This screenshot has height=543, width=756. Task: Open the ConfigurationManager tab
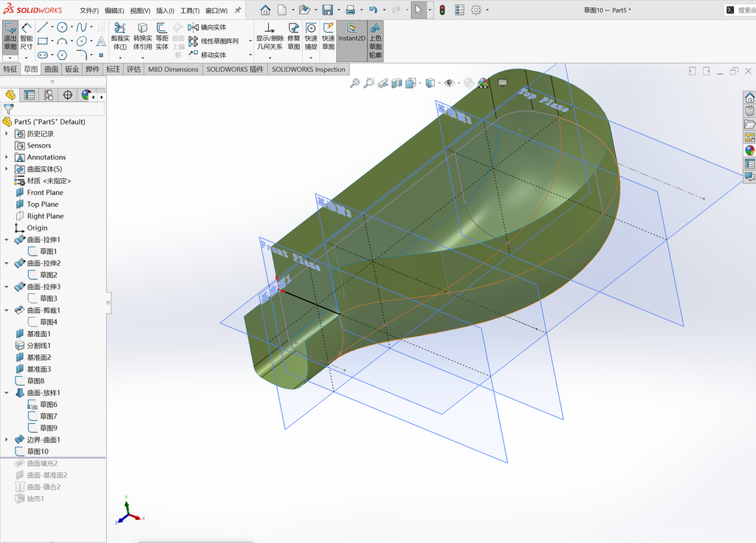tap(48, 95)
